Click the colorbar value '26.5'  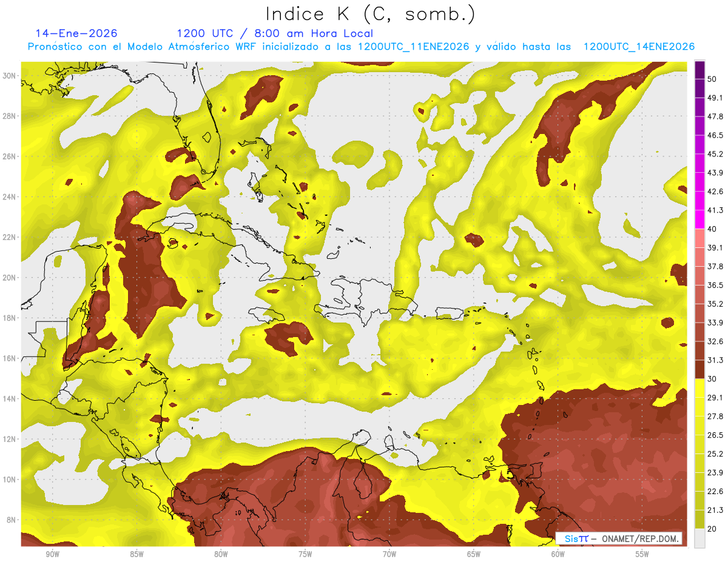click(715, 435)
